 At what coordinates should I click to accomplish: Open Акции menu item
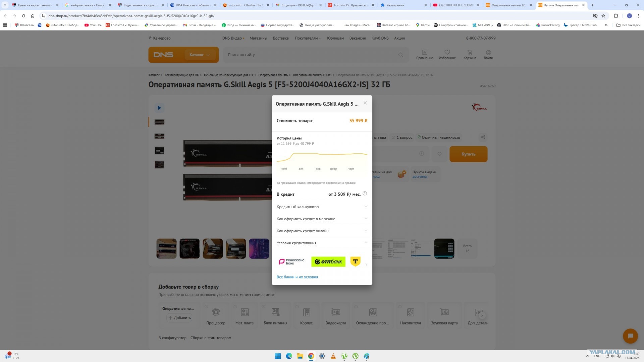(x=399, y=38)
